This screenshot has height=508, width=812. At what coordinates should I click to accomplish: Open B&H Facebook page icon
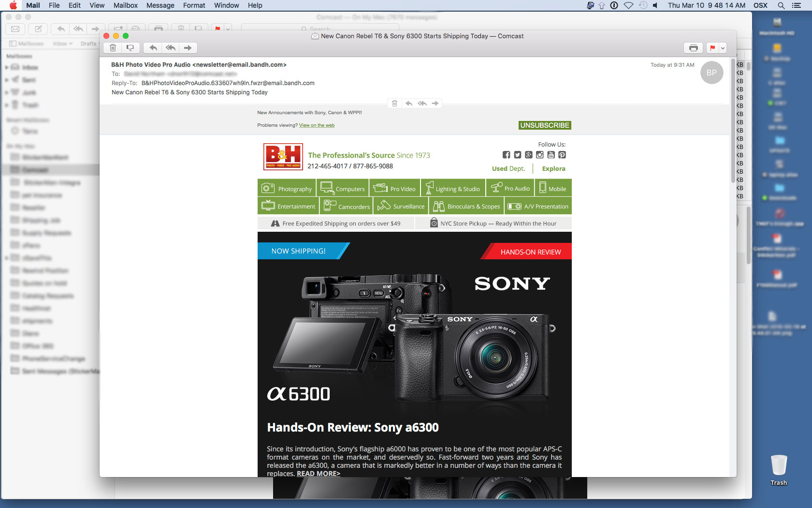coord(506,155)
